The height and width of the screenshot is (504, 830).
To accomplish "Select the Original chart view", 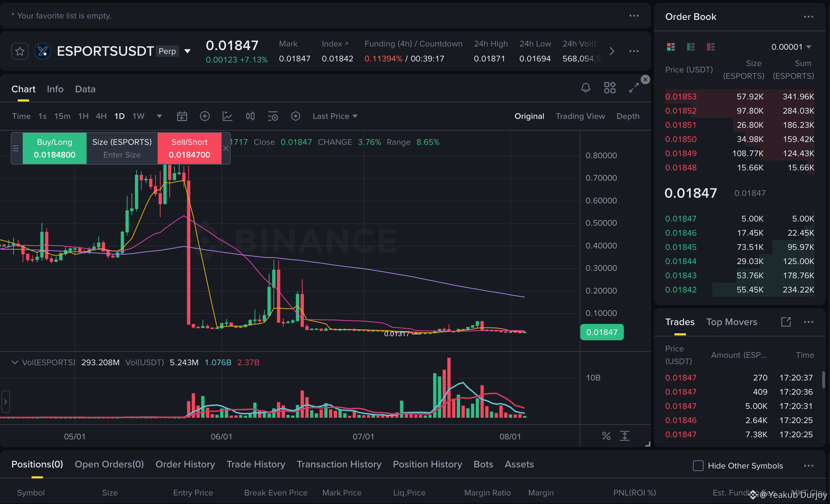I will [x=529, y=116].
